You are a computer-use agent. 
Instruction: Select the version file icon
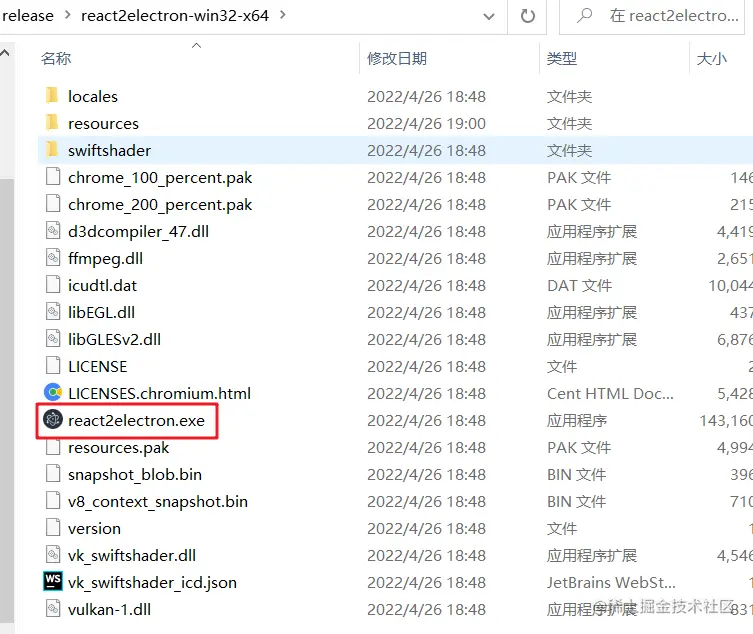coord(53,527)
